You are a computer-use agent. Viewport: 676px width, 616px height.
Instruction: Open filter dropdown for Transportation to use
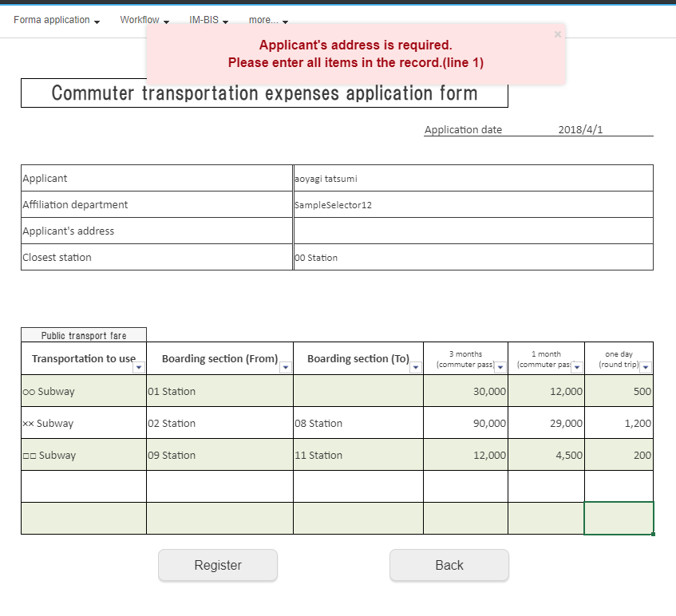tap(139, 367)
